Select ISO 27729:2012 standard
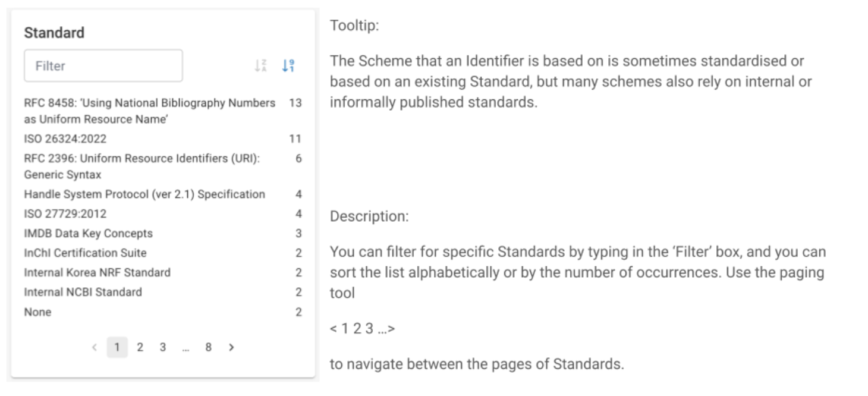This screenshot has width=868, height=396. 163,213
